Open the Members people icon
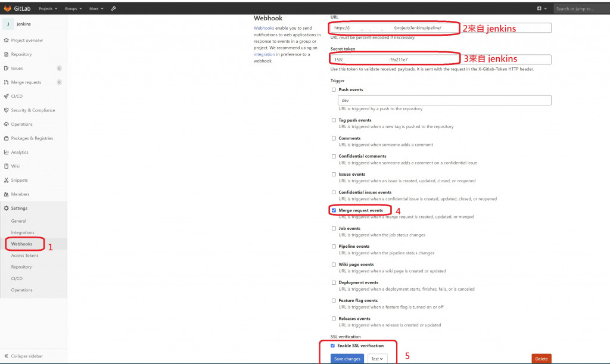The image size is (610, 364). [6, 194]
